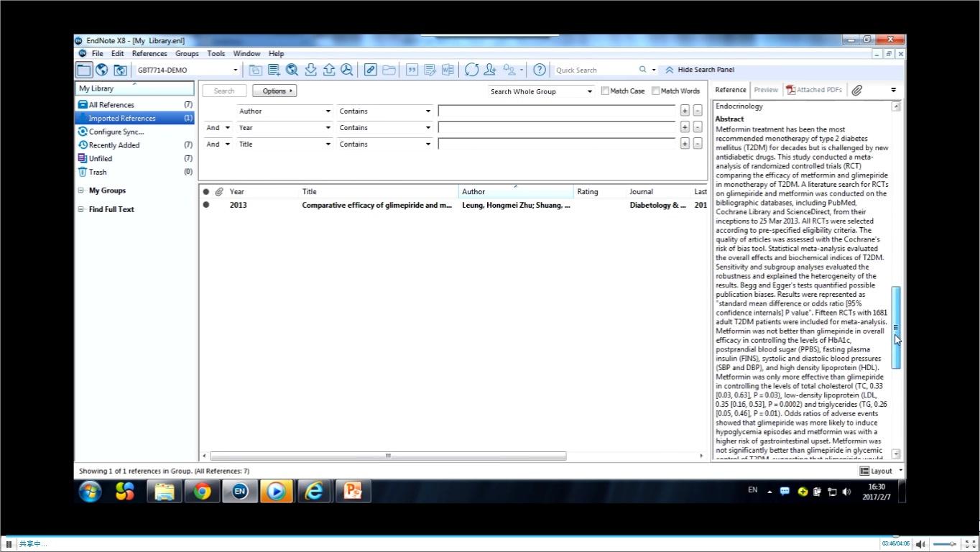Click the Open File folder icon
This screenshot has width=980, height=552.
[x=389, y=70]
